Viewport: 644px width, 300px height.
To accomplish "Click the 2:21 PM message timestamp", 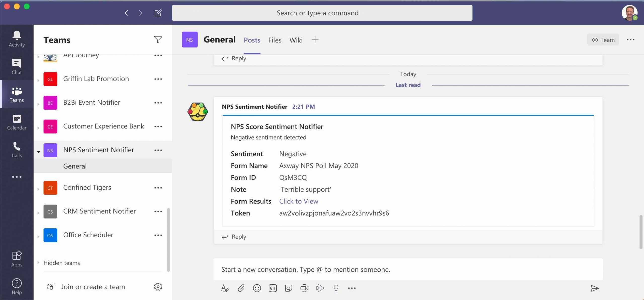I will pos(303,107).
